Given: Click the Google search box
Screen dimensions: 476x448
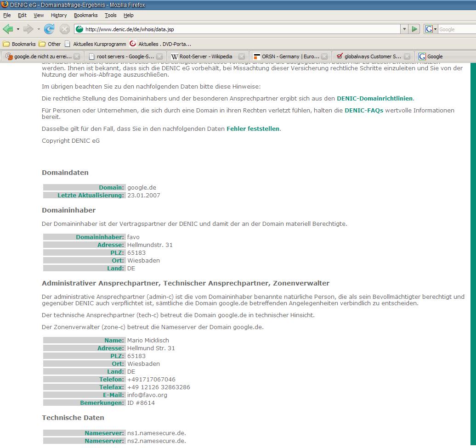Looking at the screenshot, I should [x=457, y=29].
